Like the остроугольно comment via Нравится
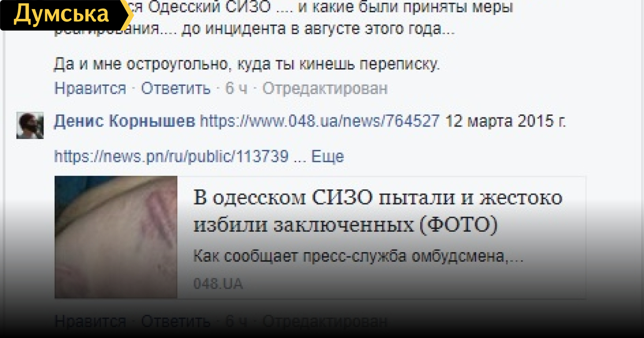Screen dimensions: 644x338 click(90, 89)
